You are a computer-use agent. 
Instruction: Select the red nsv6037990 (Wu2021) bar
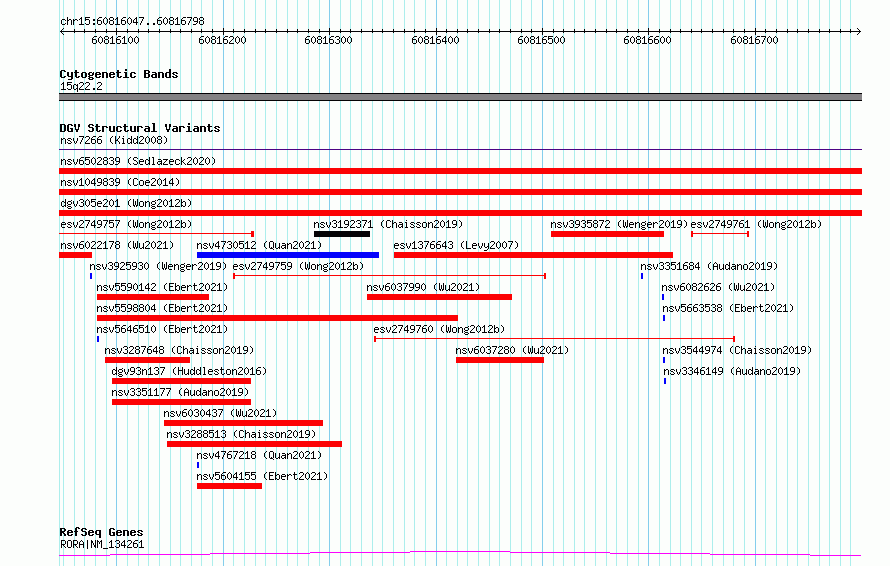click(x=439, y=297)
